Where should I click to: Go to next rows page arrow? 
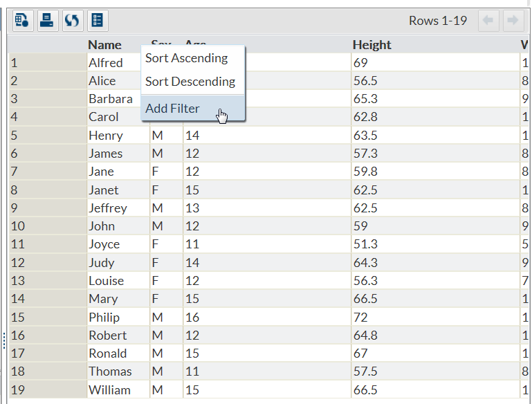pyautogui.click(x=513, y=21)
